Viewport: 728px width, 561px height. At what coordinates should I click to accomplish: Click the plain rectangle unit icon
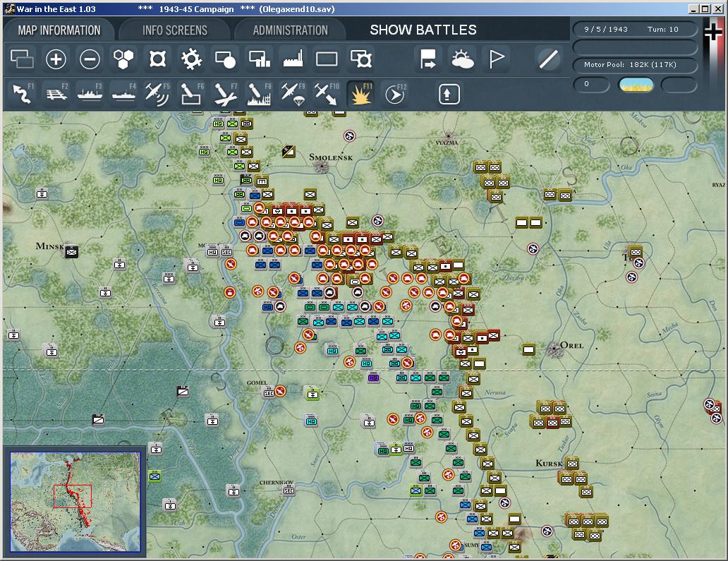[327, 59]
